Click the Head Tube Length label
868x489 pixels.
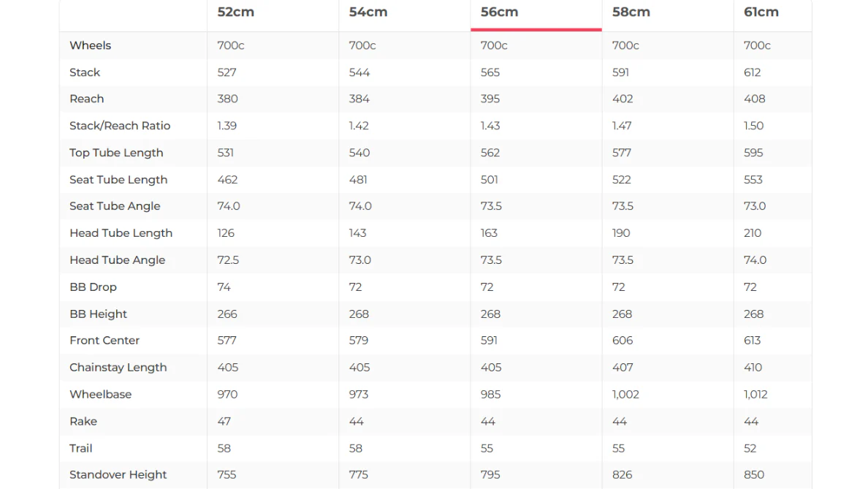click(121, 233)
